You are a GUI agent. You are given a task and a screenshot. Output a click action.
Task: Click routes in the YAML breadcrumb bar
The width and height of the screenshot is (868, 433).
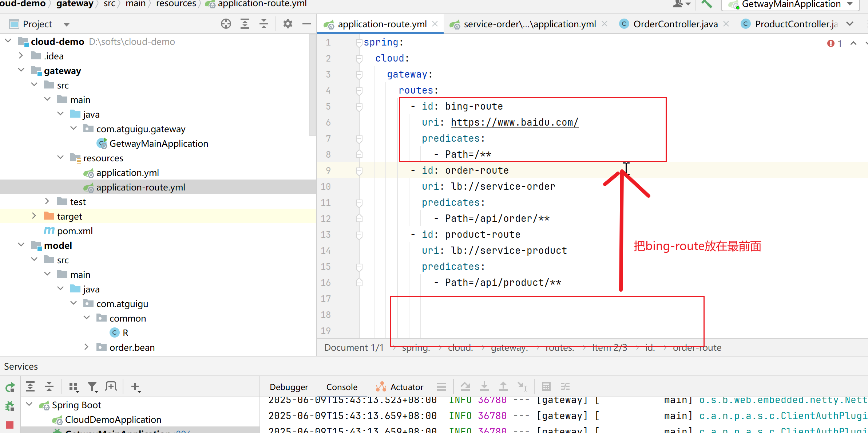pyautogui.click(x=560, y=348)
